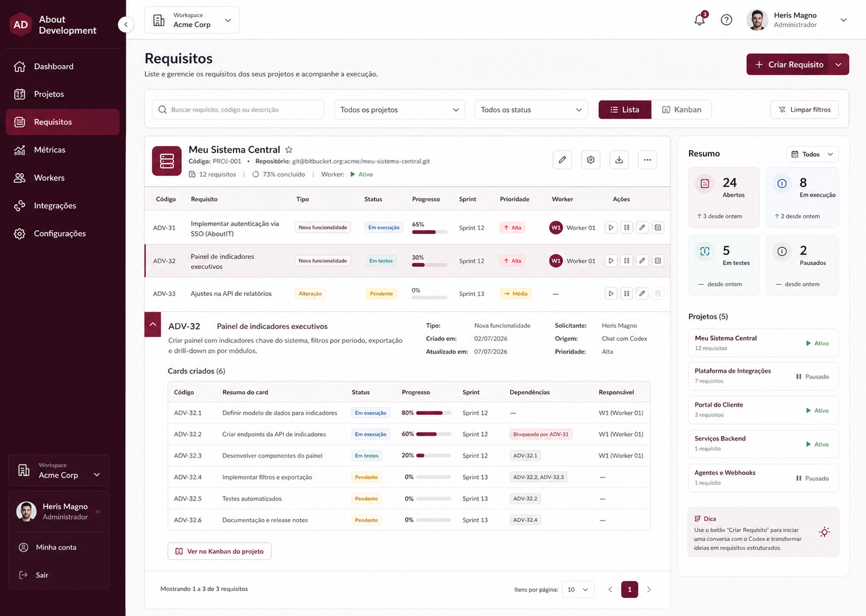Switch to Kanban view
Screen dimensions: 866x616
[681, 109]
